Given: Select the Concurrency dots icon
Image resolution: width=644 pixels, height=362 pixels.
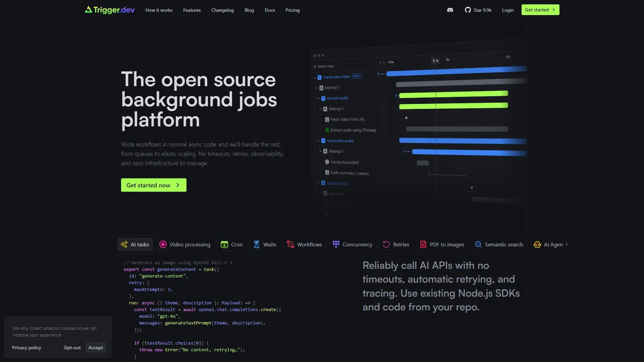Looking at the screenshot, I should click(x=336, y=245).
